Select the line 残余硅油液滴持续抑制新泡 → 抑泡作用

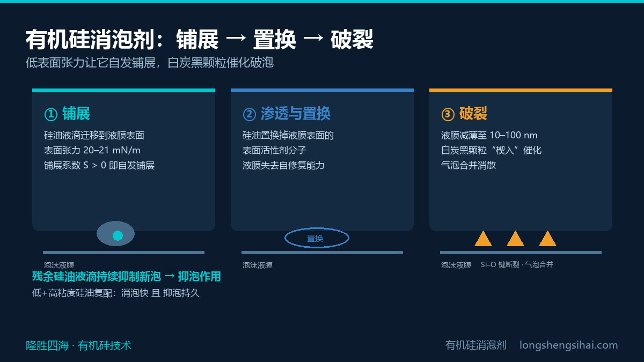127,277
